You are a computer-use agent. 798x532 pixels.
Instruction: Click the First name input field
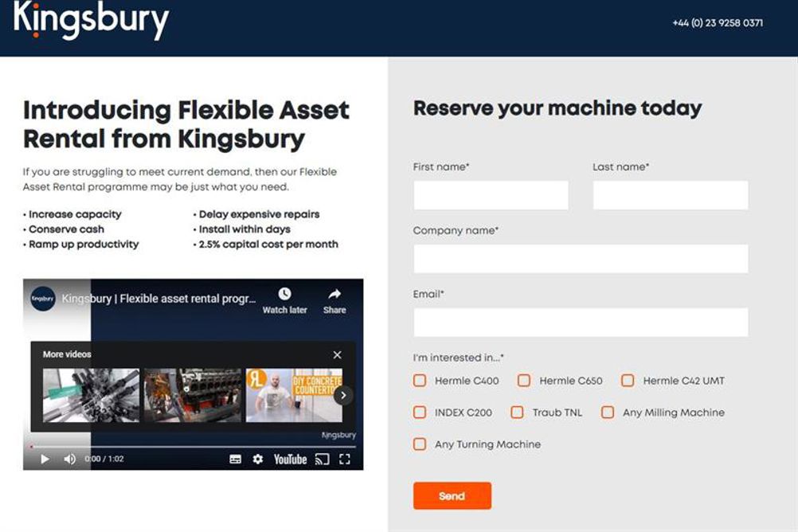[x=491, y=195]
